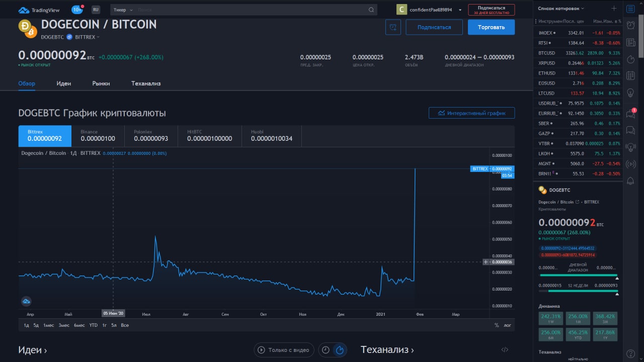Screen dimensions: 644x362
Task: Select BTCUSD row in watchlist
Action: 579,53
